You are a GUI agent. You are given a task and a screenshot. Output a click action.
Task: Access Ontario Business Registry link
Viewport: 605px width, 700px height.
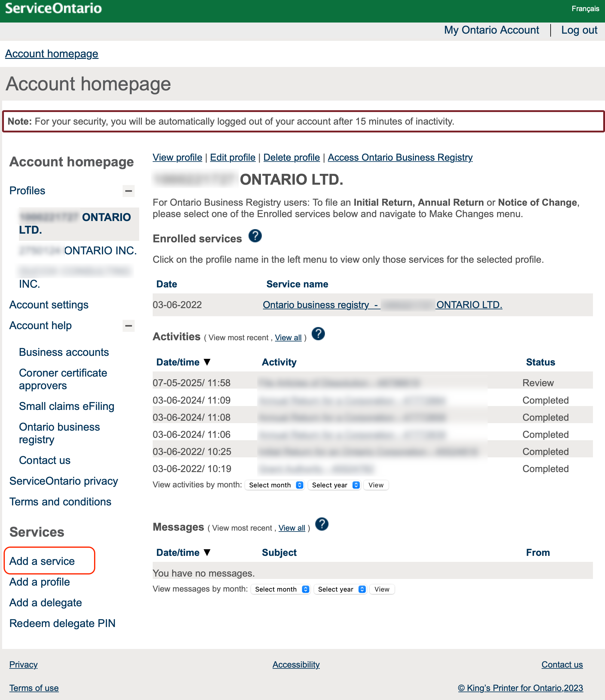coord(400,157)
